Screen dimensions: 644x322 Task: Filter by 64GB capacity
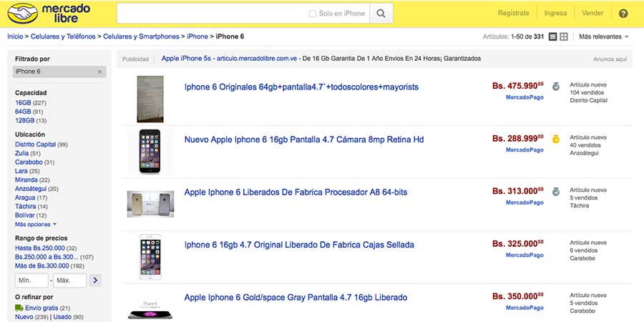(x=23, y=112)
